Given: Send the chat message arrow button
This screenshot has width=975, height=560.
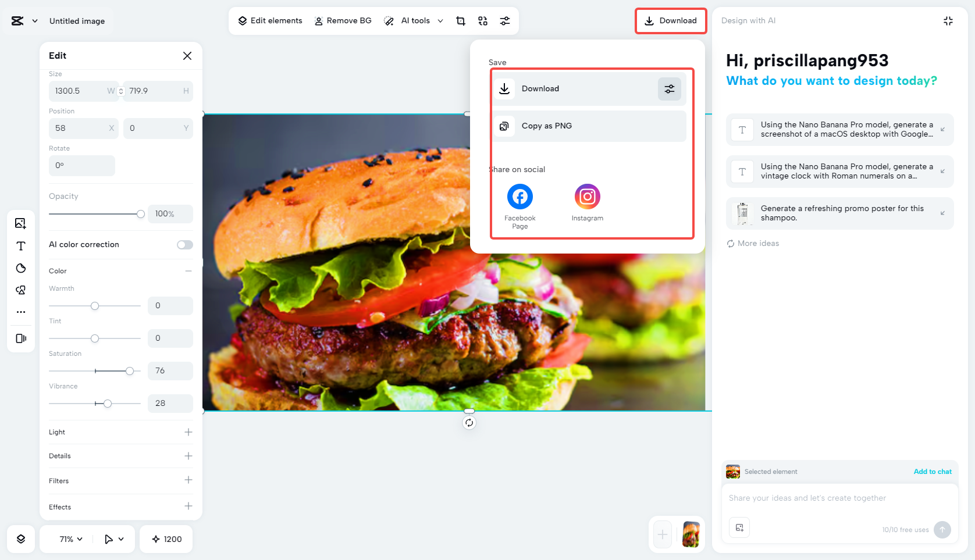Looking at the screenshot, I should [942, 530].
